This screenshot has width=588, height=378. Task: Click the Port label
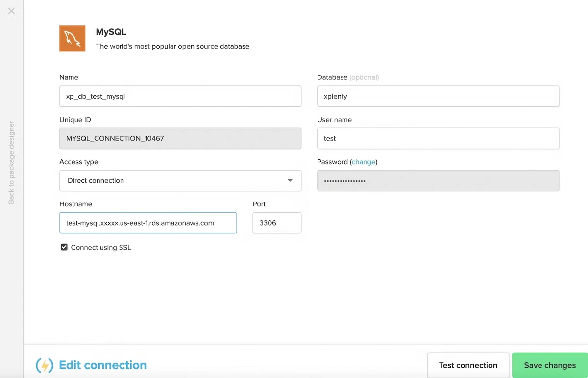(x=259, y=204)
